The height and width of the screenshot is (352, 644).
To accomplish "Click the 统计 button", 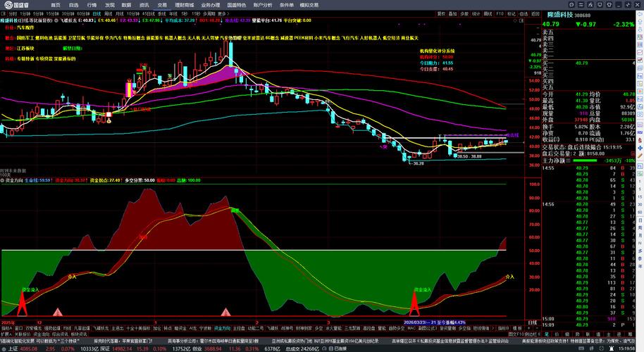I will tap(476, 13).
